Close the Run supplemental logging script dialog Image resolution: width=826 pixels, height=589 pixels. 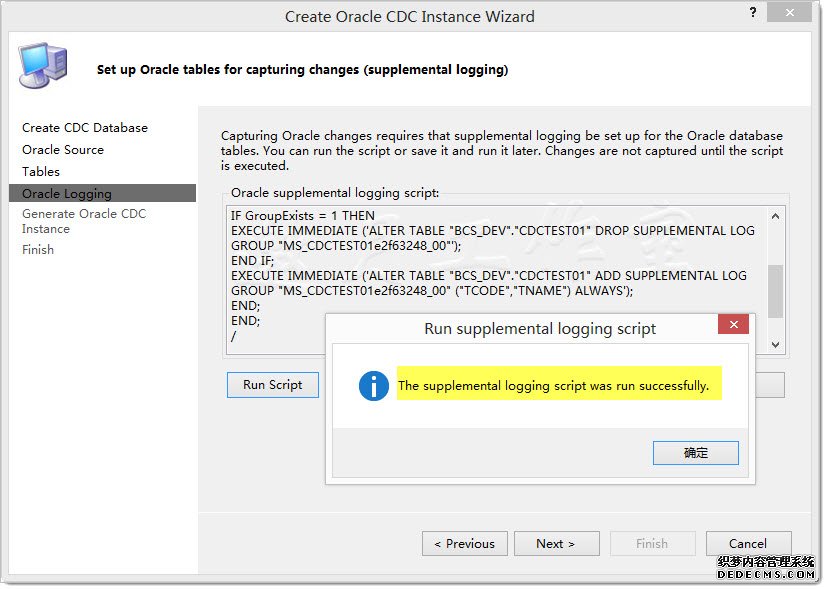pyautogui.click(x=734, y=326)
